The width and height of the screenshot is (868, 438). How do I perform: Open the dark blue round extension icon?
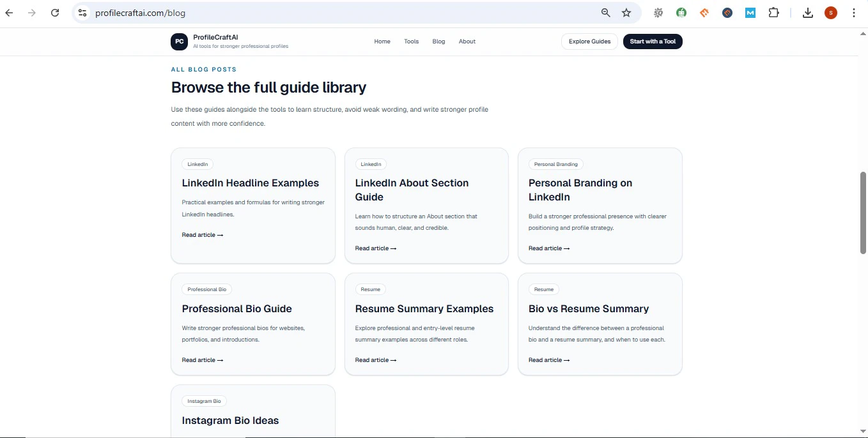point(727,13)
